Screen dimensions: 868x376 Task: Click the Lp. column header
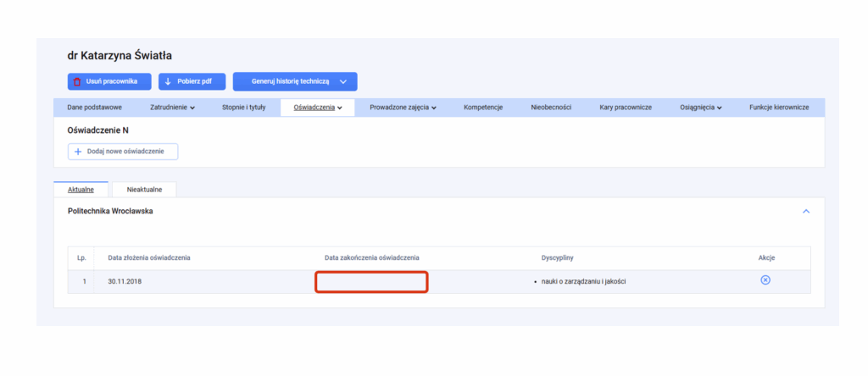(x=81, y=257)
